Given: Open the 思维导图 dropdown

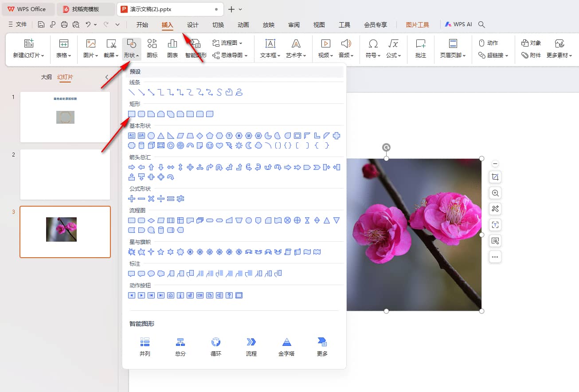Looking at the screenshot, I should click(230, 55).
